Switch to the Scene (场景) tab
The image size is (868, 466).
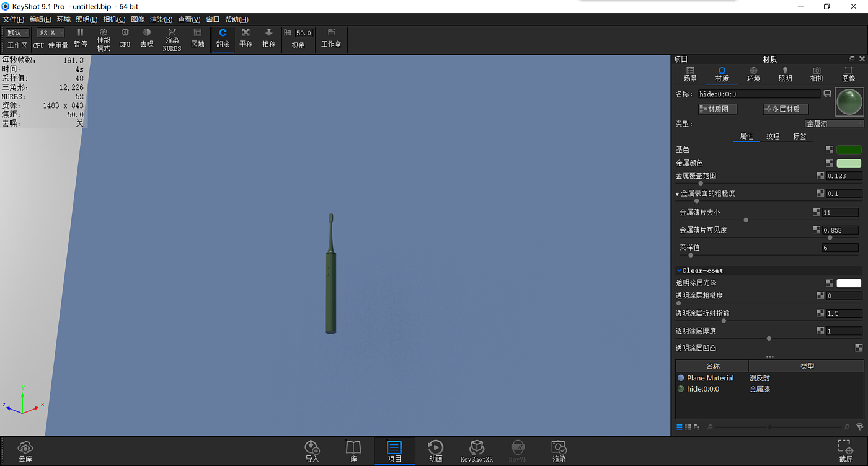click(x=690, y=74)
